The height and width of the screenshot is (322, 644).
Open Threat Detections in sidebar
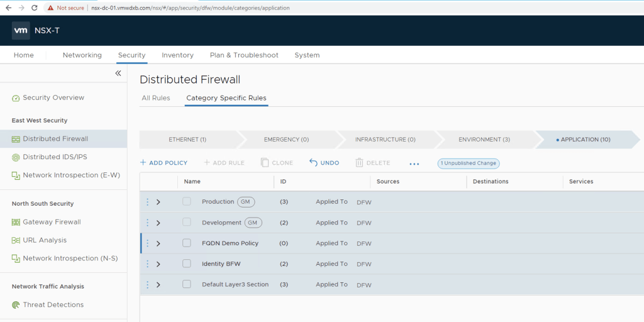(x=53, y=305)
